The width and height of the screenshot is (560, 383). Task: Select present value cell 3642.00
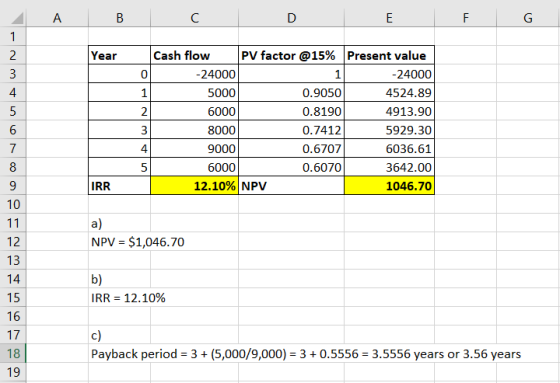390,167
